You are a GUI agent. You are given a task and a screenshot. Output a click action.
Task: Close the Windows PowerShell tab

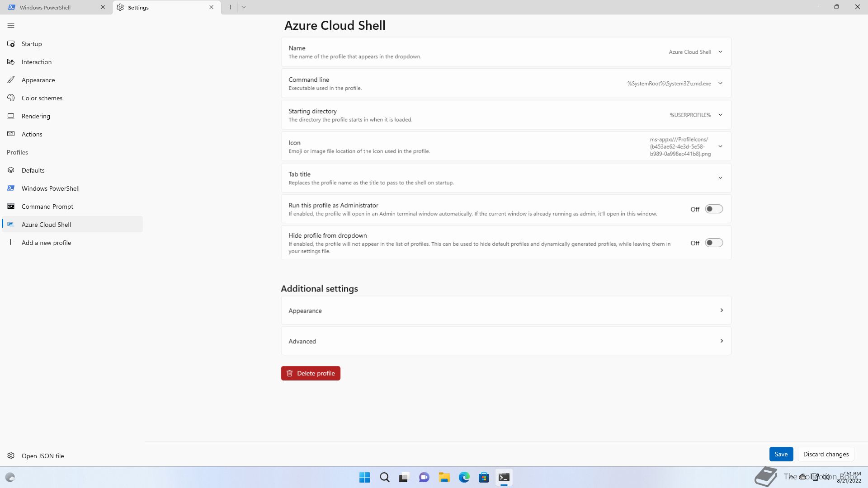pos(103,7)
